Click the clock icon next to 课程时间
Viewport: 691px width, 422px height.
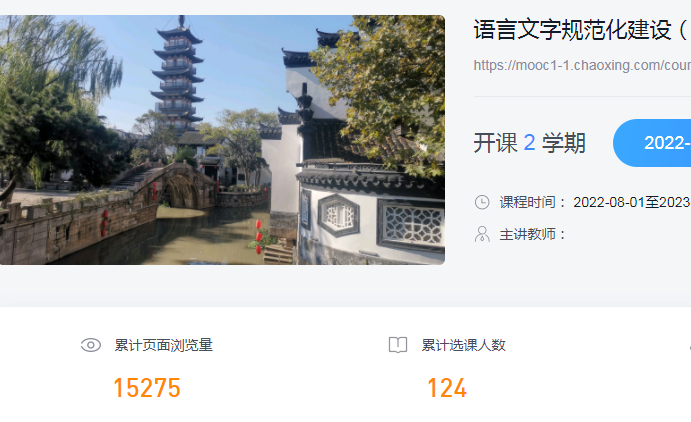tap(482, 202)
